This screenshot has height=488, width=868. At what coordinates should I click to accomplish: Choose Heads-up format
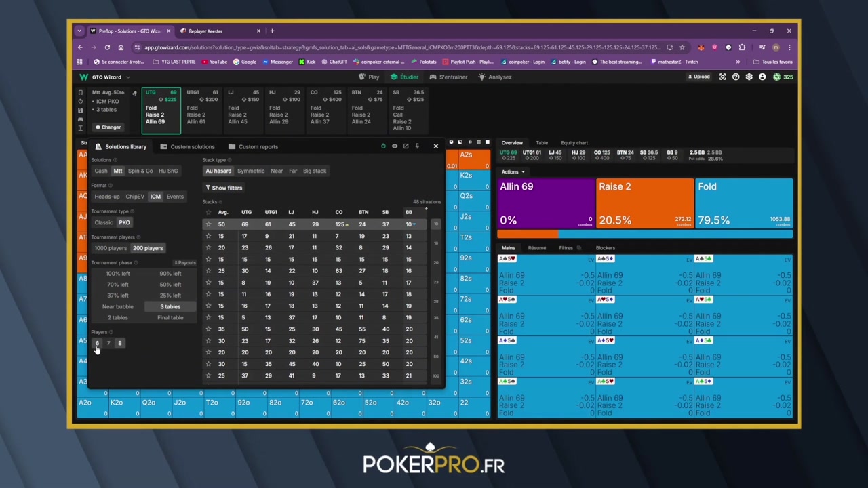point(107,197)
